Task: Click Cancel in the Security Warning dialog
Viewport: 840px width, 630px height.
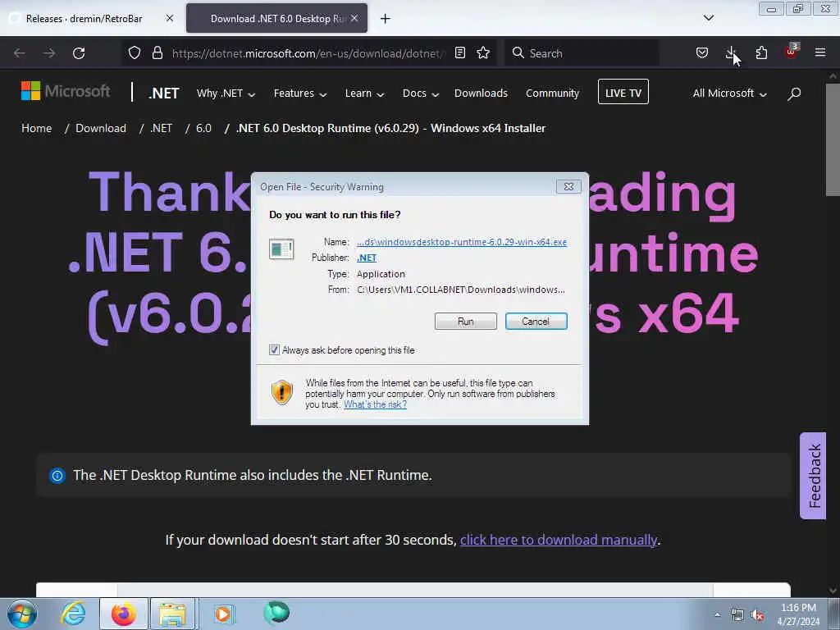Action: coord(536,321)
